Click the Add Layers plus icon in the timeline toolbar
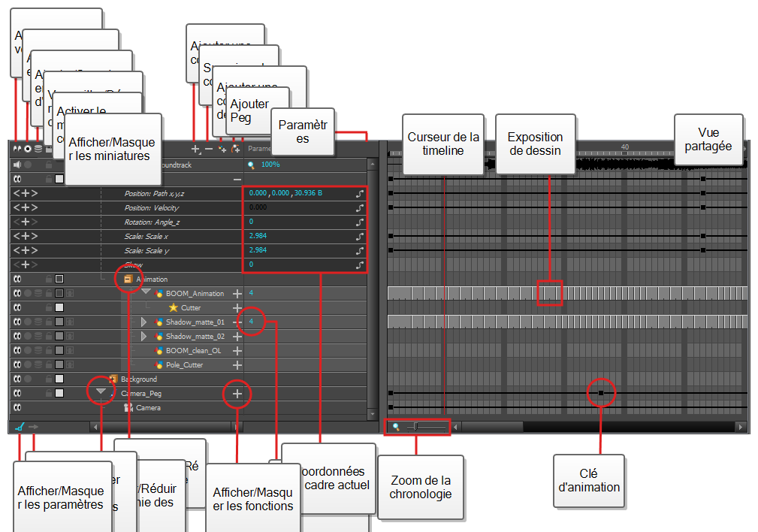The width and height of the screenshot is (758, 532). [x=195, y=149]
